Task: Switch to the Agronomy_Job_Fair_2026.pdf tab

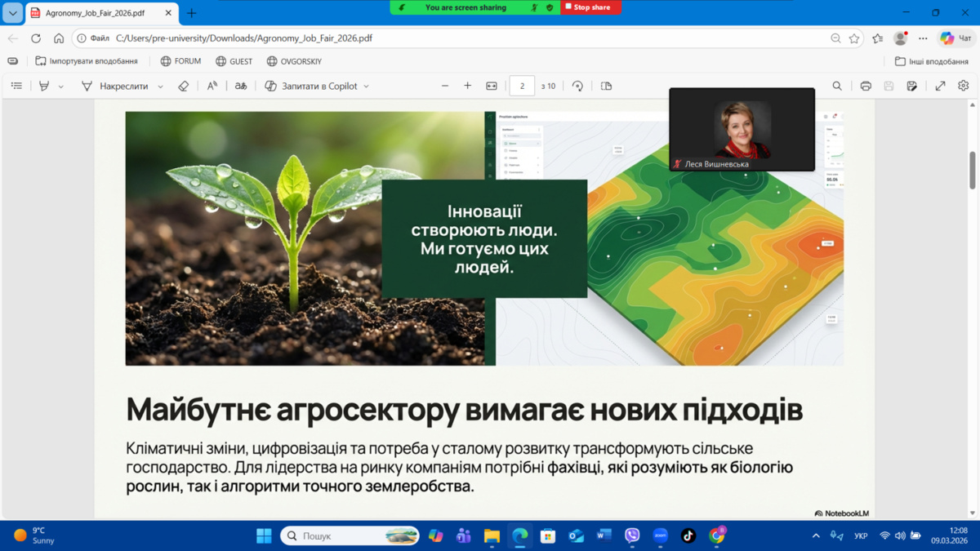Action: pyautogui.click(x=95, y=13)
